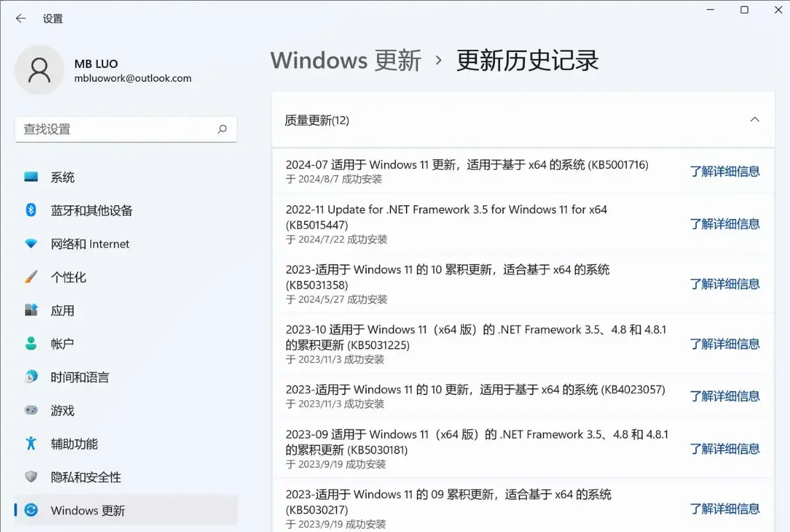Open 蓝牙和其他设备 settings
The height and width of the screenshot is (532, 790).
click(x=126, y=210)
